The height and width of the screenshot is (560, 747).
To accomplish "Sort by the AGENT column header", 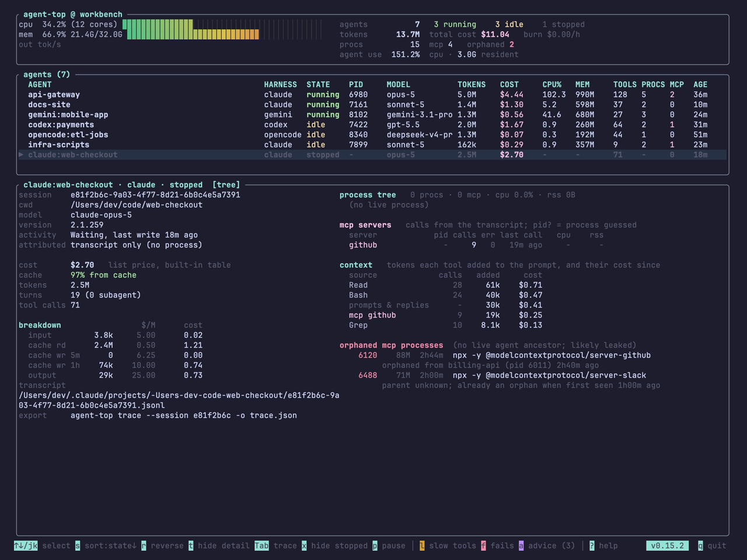I will tap(40, 85).
